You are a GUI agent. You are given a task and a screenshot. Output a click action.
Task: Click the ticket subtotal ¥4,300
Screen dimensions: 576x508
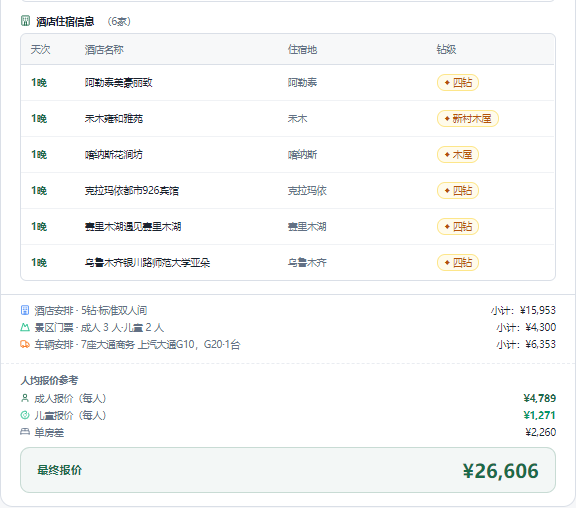(x=540, y=327)
